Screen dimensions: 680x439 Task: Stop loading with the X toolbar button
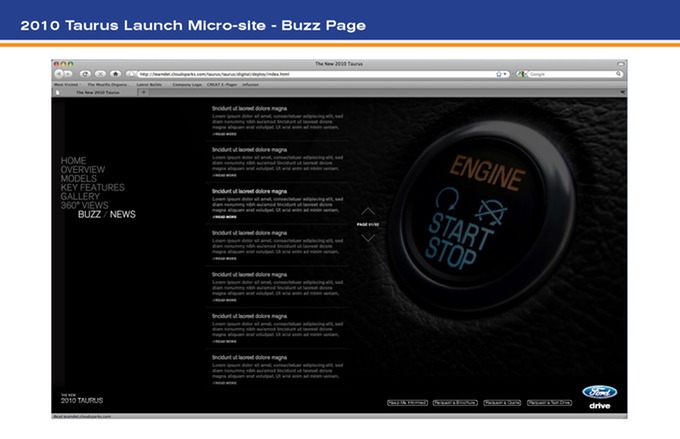pyautogui.click(x=100, y=74)
